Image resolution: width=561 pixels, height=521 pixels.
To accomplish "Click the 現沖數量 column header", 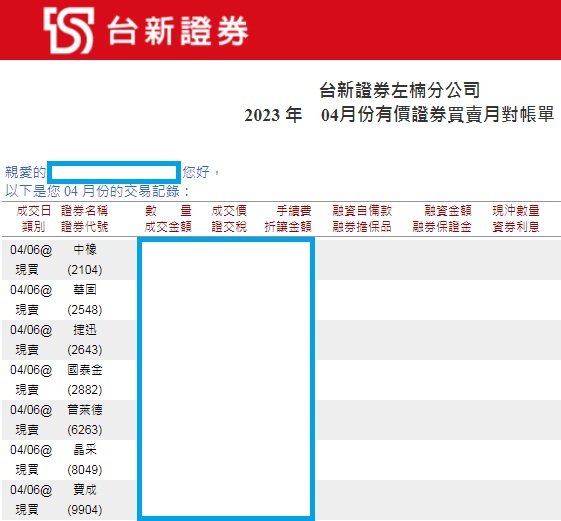I will coord(516,211).
